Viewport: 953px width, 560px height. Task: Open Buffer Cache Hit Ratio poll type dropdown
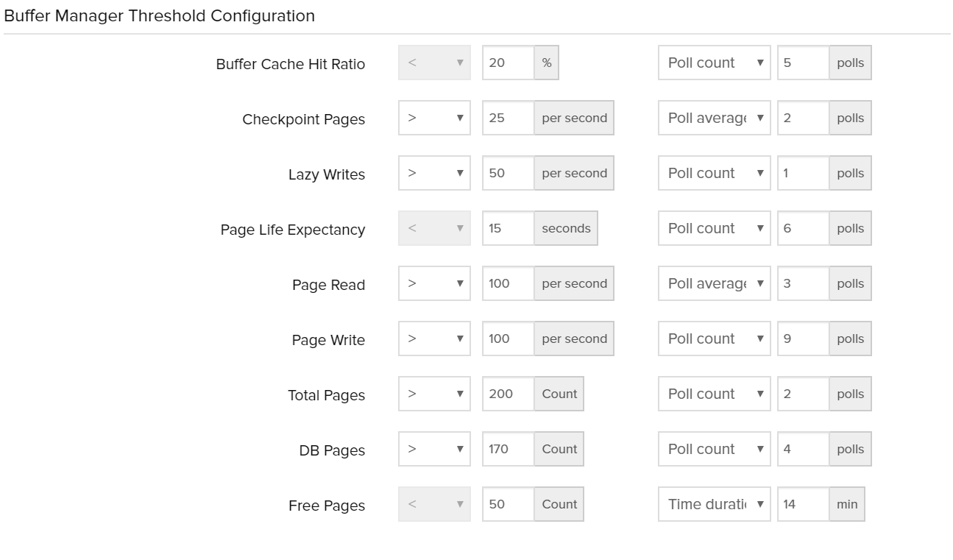click(x=715, y=63)
